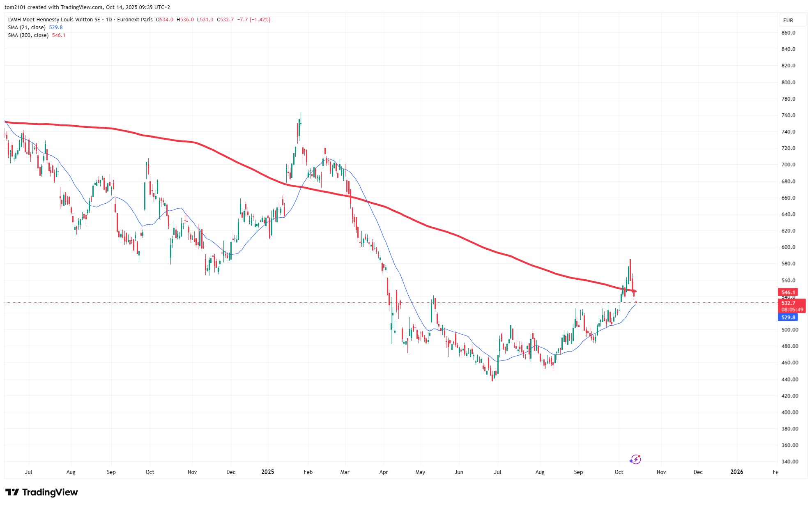Click the 532.7 current price countdown label
812x506 pixels.
pyautogui.click(x=791, y=306)
